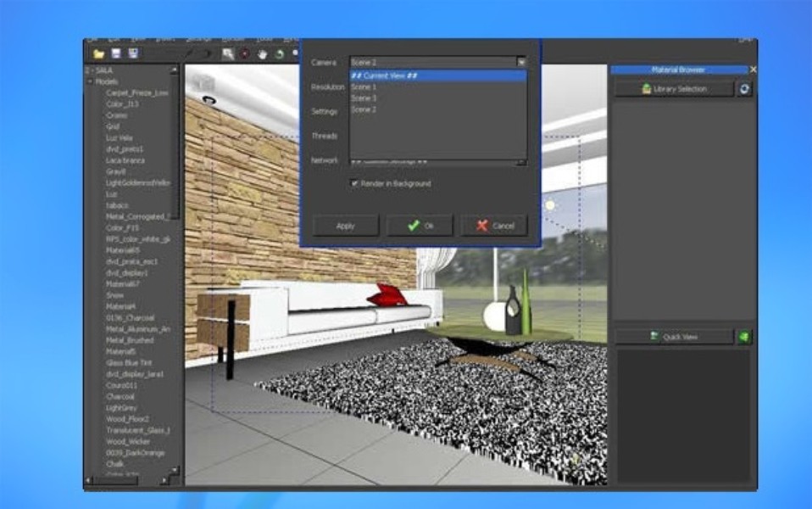Select Scene 1 in camera list
Image resolution: width=812 pixels, height=509 pixels.
click(x=364, y=87)
